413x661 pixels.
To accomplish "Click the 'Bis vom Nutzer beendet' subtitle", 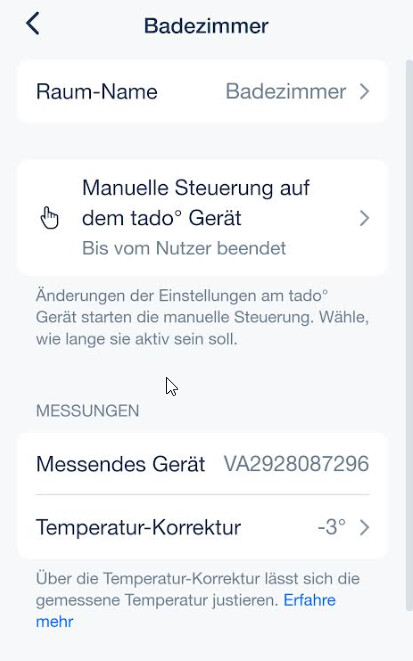I will tap(184, 248).
